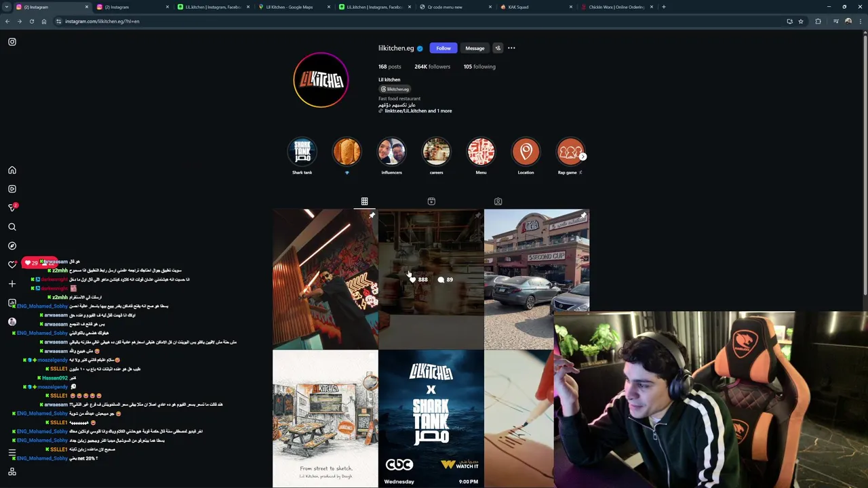Viewport: 868px width, 488px height.
Task: Open the Search magnifier in the sidebar
Action: click(12, 227)
